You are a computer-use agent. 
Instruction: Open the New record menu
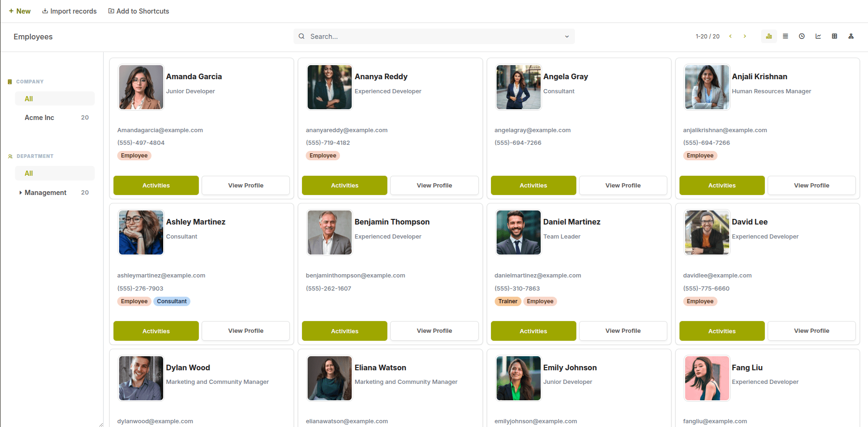20,11
